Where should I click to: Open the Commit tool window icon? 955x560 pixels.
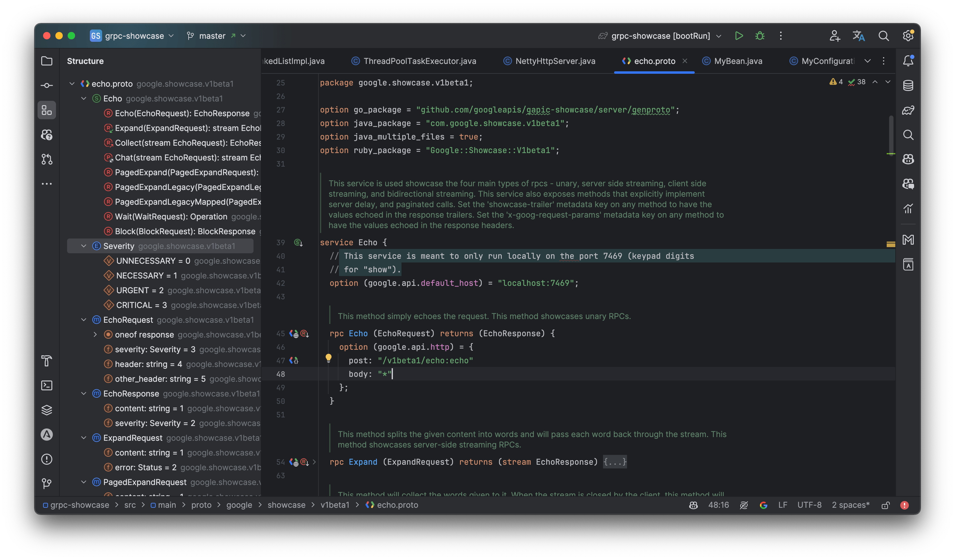[x=47, y=85]
